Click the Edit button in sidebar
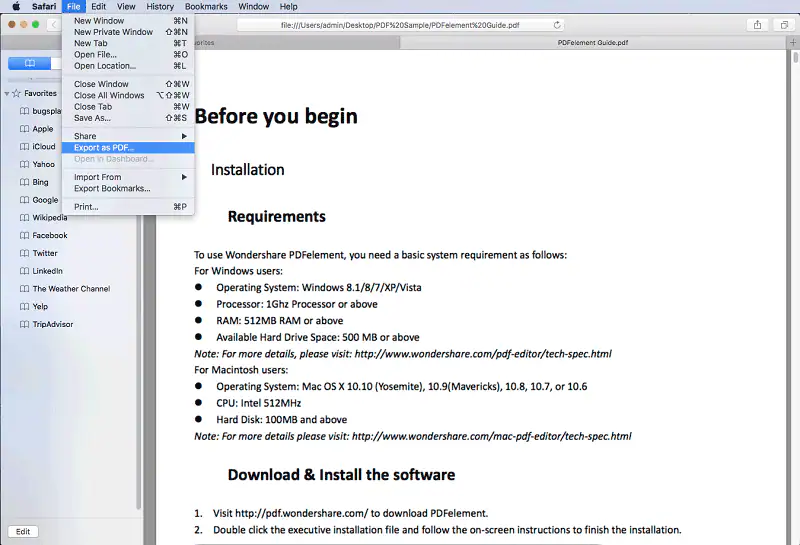 23,531
